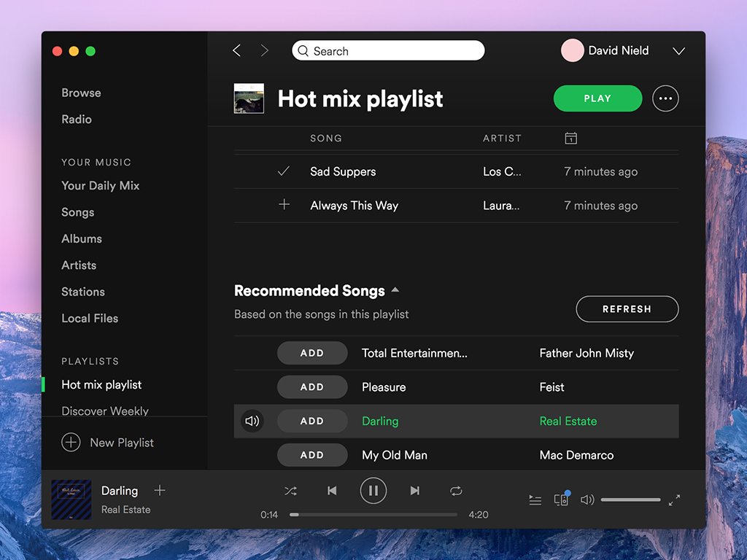Viewport: 747px width, 560px height.
Task: Sort by the date added calendar column
Action: [x=571, y=138]
